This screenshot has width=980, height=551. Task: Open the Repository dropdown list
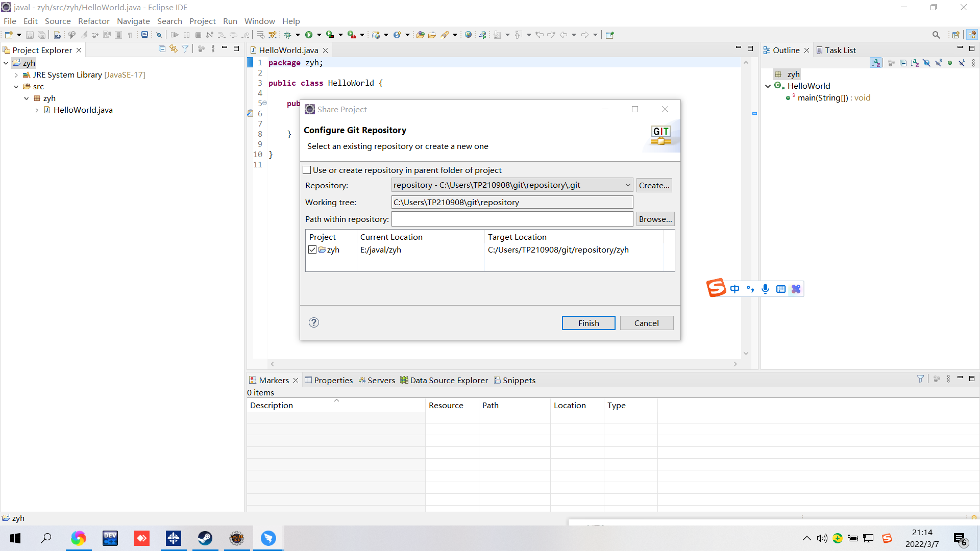pos(628,185)
